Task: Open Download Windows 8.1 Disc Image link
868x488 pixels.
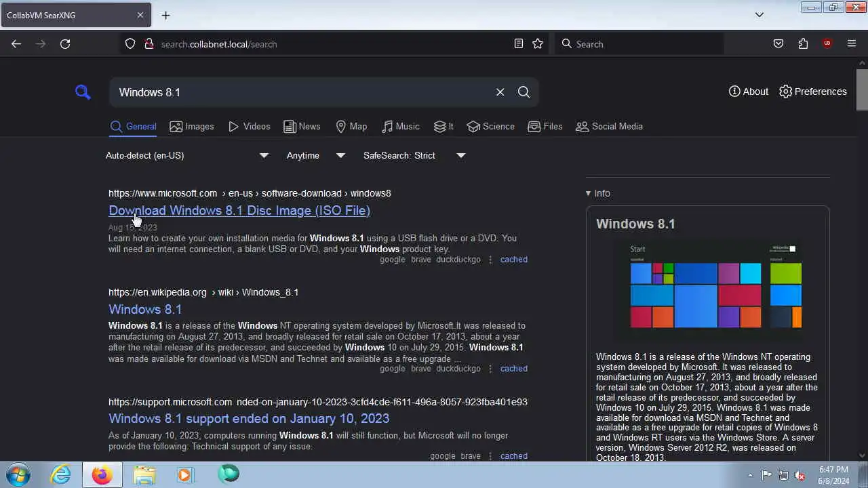Action: (x=239, y=211)
